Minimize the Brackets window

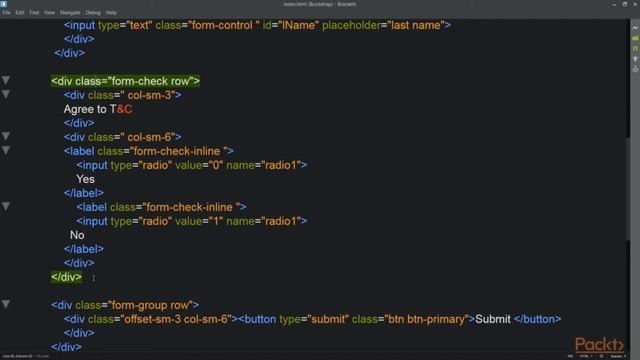pyautogui.click(x=614, y=4)
